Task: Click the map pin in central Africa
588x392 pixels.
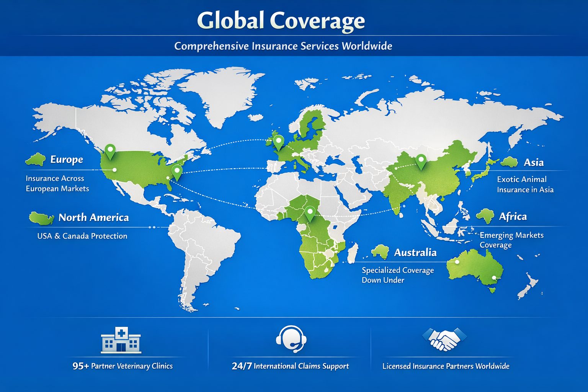Action: [x=310, y=213]
